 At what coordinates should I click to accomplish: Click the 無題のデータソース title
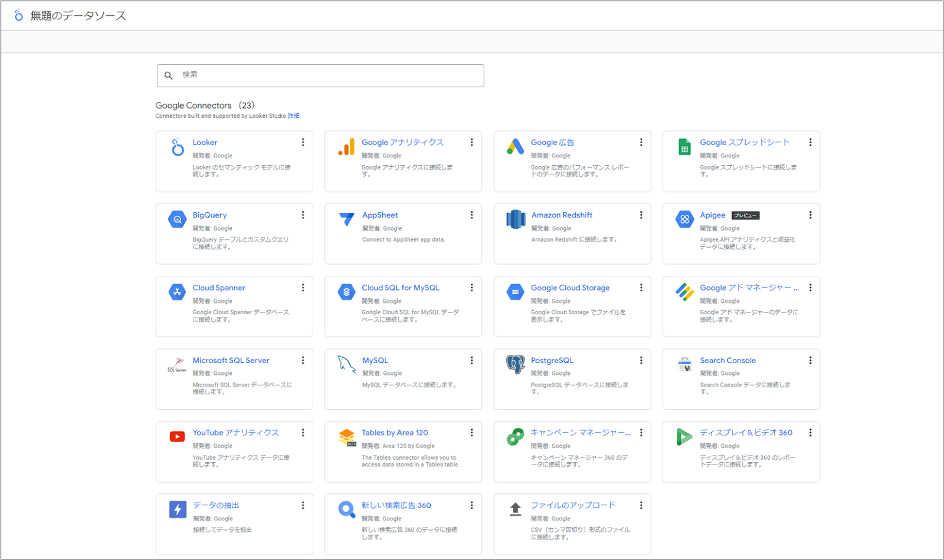(78, 16)
